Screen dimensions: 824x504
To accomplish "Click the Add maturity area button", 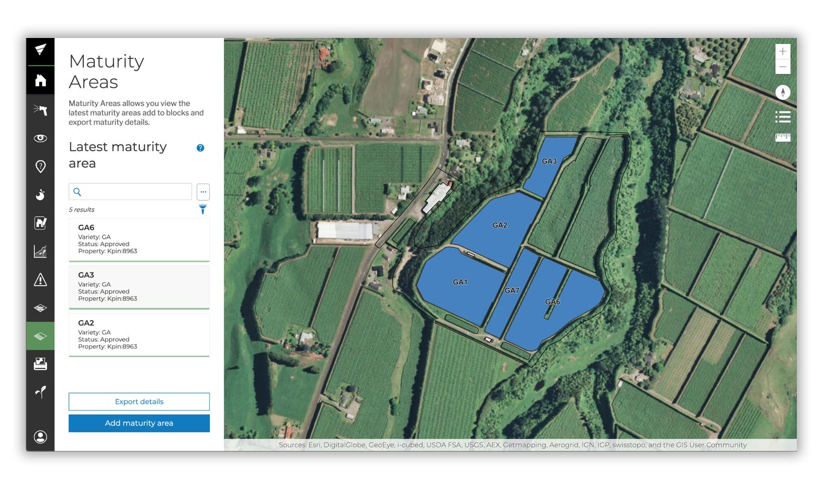I will coord(139,423).
